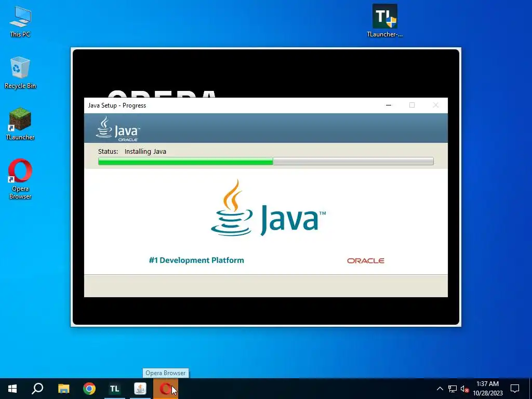Open the Windows Start menu
The height and width of the screenshot is (399, 532).
click(x=12, y=389)
